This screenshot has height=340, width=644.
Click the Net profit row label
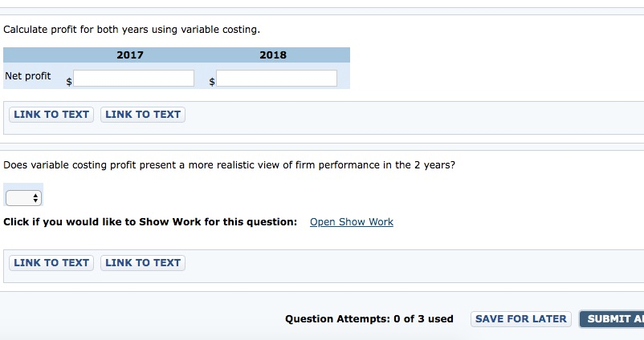click(28, 76)
